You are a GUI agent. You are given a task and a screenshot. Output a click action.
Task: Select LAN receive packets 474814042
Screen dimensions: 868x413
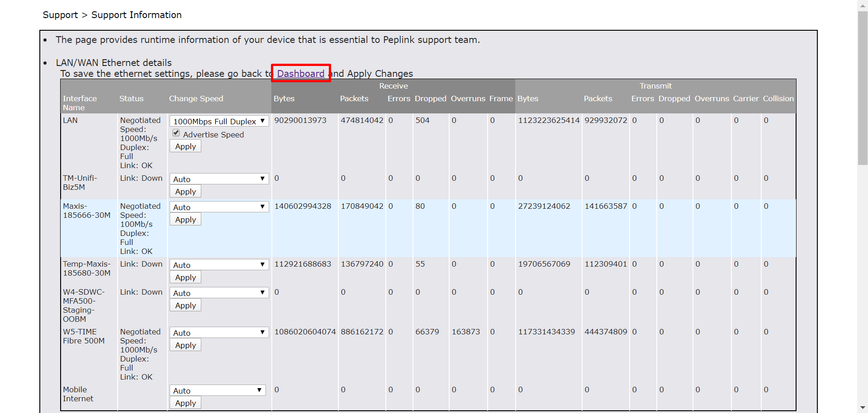pyautogui.click(x=362, y=120)
